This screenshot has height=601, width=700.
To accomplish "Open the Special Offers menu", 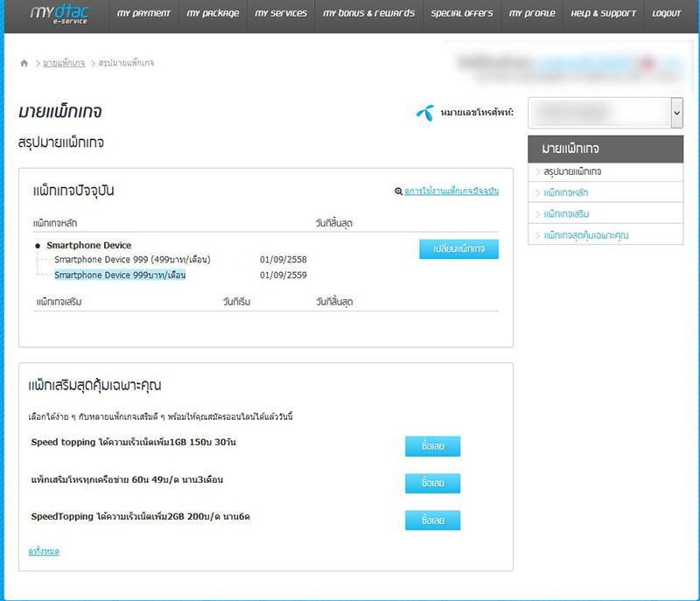I will 462,13.
